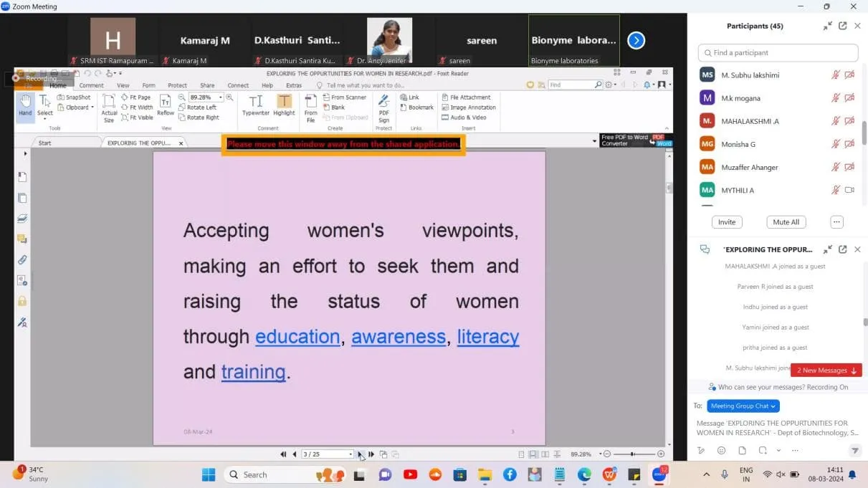Toggle mute for Muzaffer Ahanger
Image resolution: width=868 pixels, height=488 pixels.
point(835,167)
